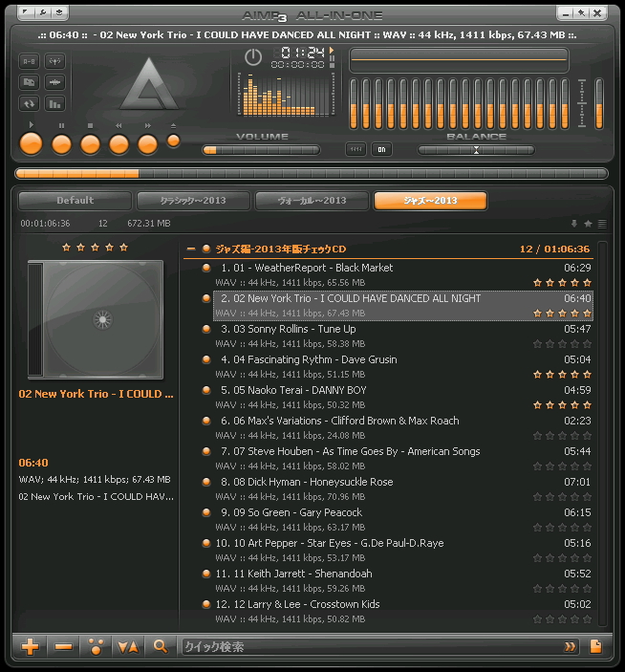Start playback with the orange Play button
Viewport: 625px width, 672px height.
(32, 144)
